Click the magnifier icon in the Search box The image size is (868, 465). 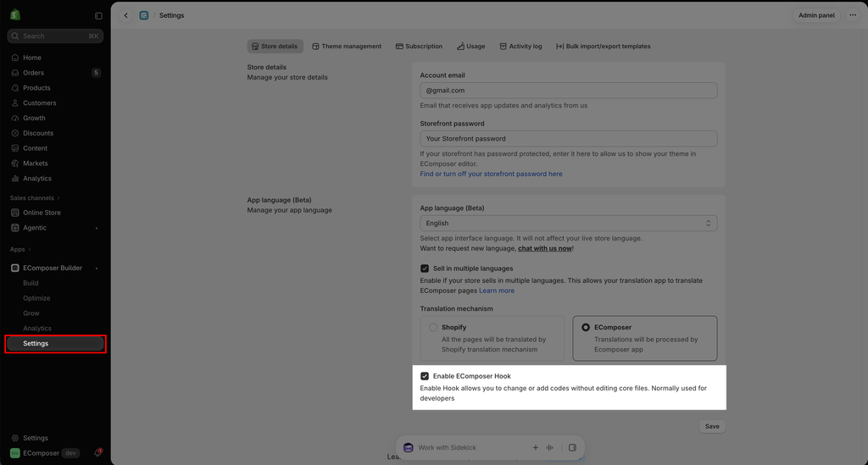(x=15, y=36)
